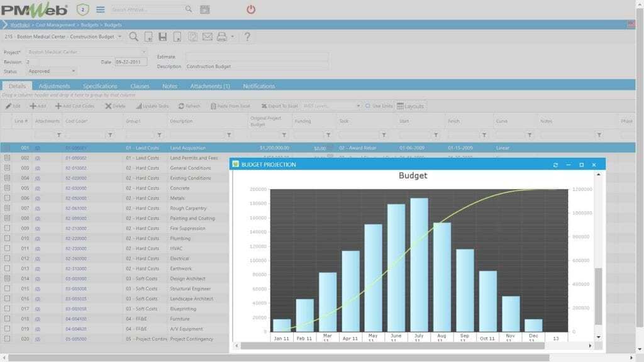The width and height of the screenshot is (644, 362).
Task: Open the hamburger navigation menu
Action: (101, 9)
